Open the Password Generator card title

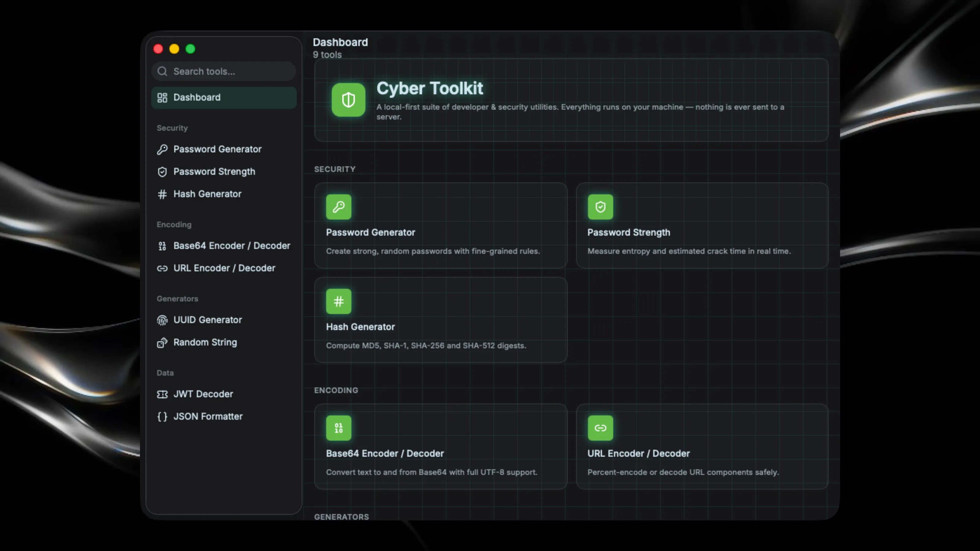370,233
